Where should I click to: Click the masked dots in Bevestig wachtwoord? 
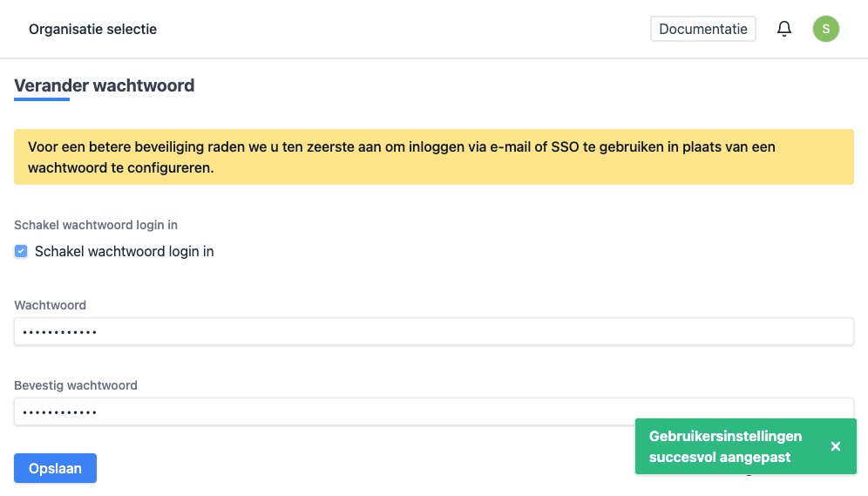pos(60,412)
